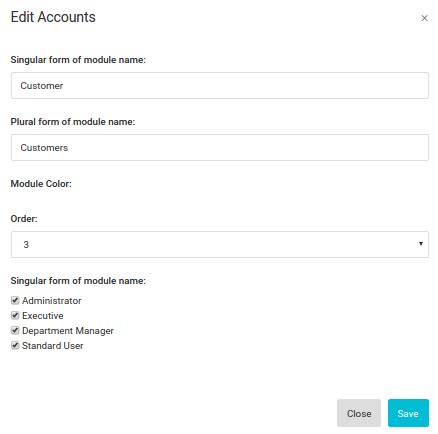This screenshot has height=434, width=438.
Task: Click the Department Manager label text
Action: coord(68,331)
